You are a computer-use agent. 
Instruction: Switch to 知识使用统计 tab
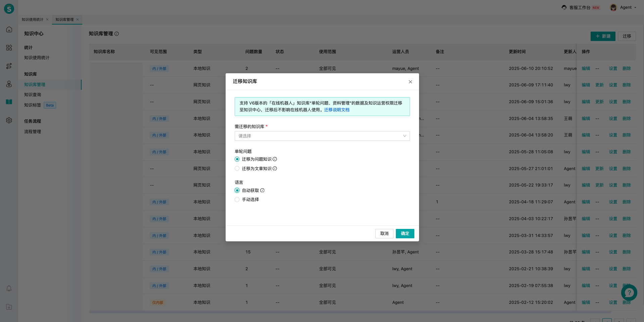[x=33, y=19]
